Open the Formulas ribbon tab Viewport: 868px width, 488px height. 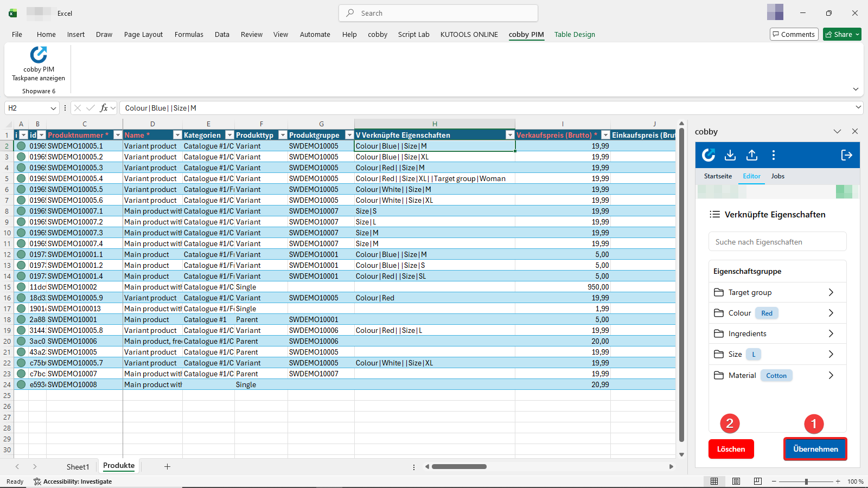point(188,34)
